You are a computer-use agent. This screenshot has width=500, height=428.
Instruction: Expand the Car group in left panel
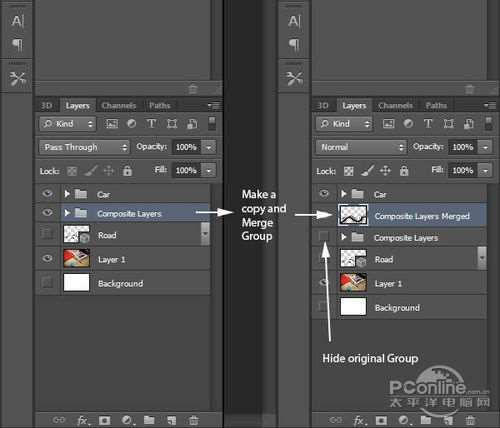67,194
